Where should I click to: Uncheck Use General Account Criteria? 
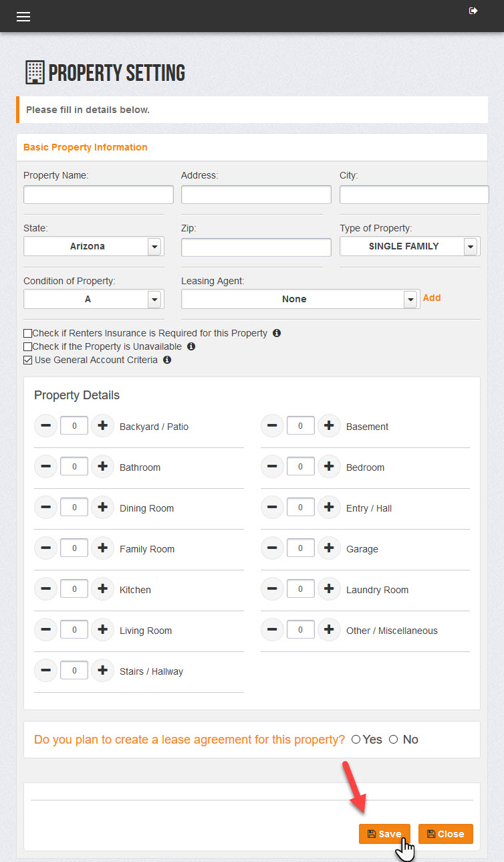point(27,360)
